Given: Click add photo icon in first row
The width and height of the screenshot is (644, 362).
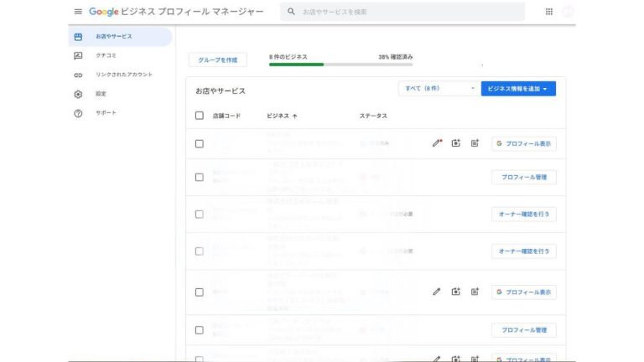Looking at the screenshot, I should point(456,143).
